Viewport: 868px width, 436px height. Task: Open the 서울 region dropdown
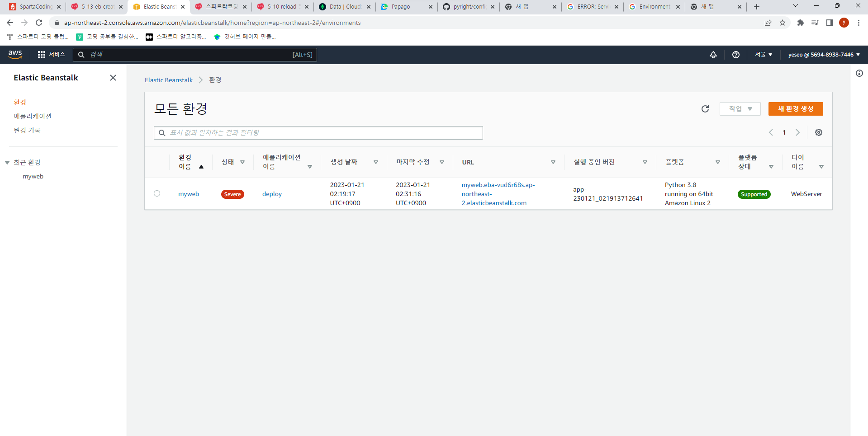(x=764, y=55)
